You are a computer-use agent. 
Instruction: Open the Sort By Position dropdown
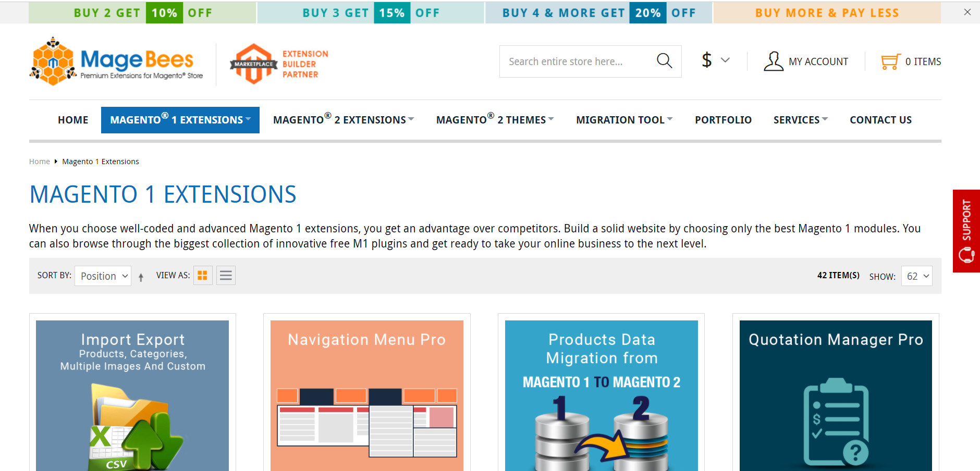click(x=103, y=276)
